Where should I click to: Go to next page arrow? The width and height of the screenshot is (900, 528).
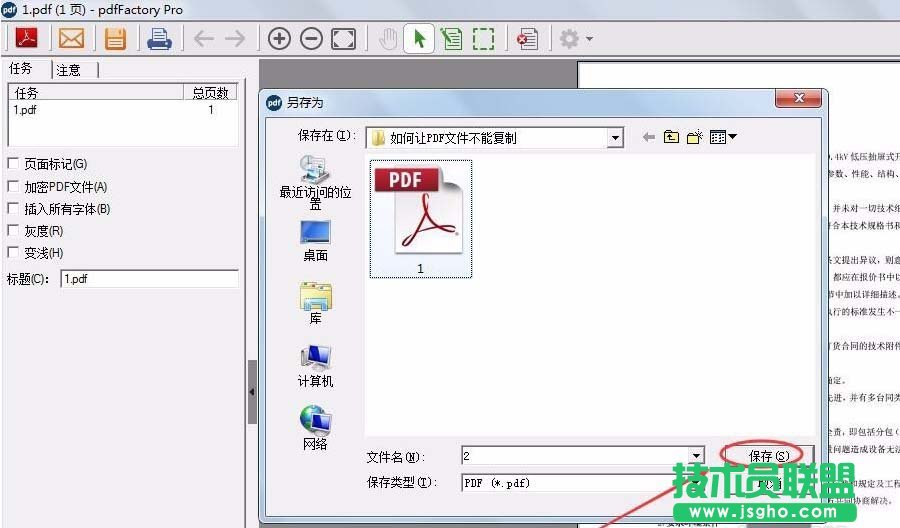click(x=235, y=39)
